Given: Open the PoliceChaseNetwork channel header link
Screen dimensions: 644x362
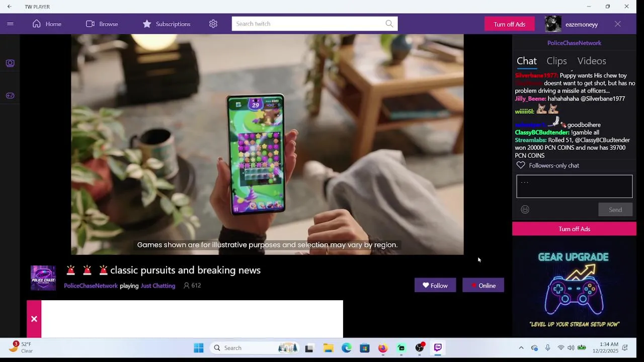Looking at the screenshot, I should (574, 43).
